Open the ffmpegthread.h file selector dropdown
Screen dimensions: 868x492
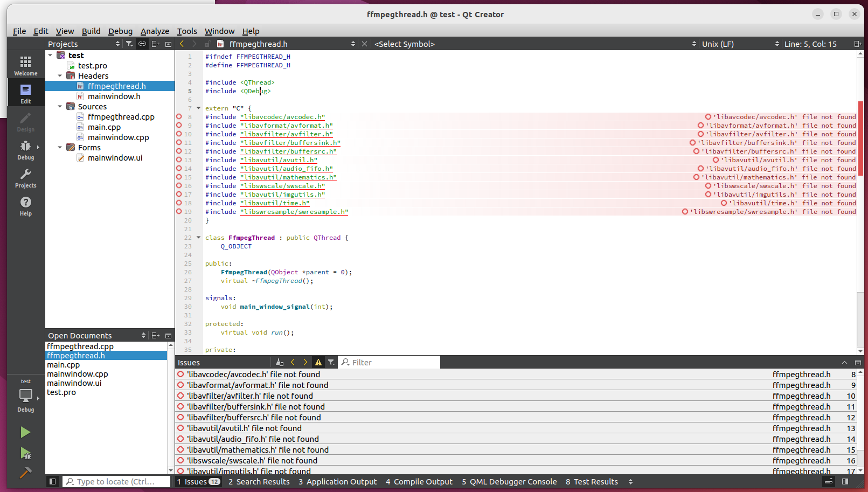[x=286, y=44]
